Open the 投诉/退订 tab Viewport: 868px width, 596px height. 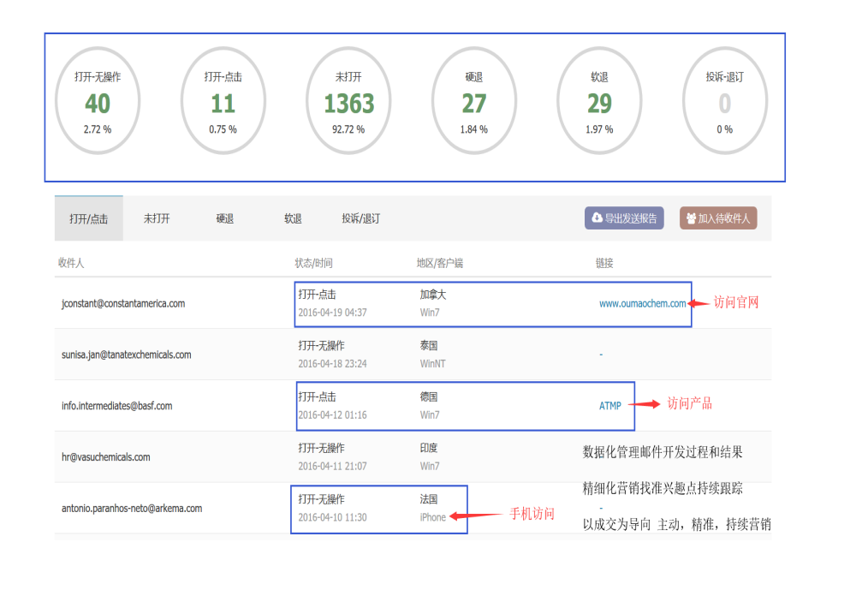(360, 218)
